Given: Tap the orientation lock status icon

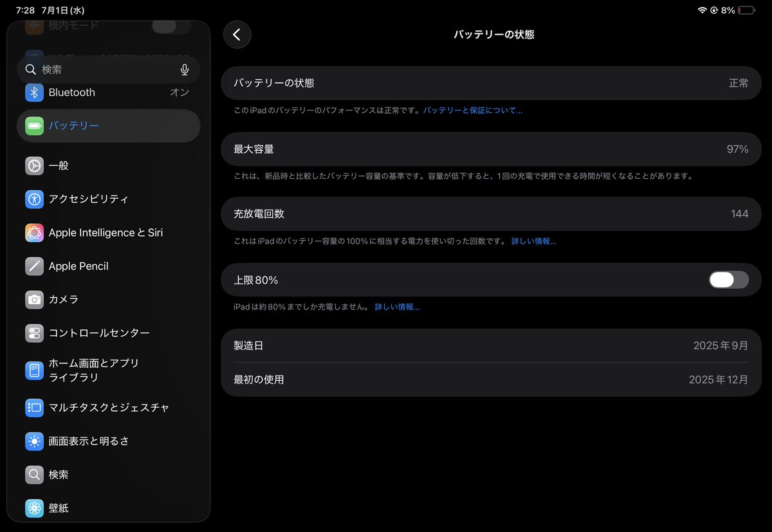Looking at the screenshot, I should pyautogui.click(x=714, y=10).
